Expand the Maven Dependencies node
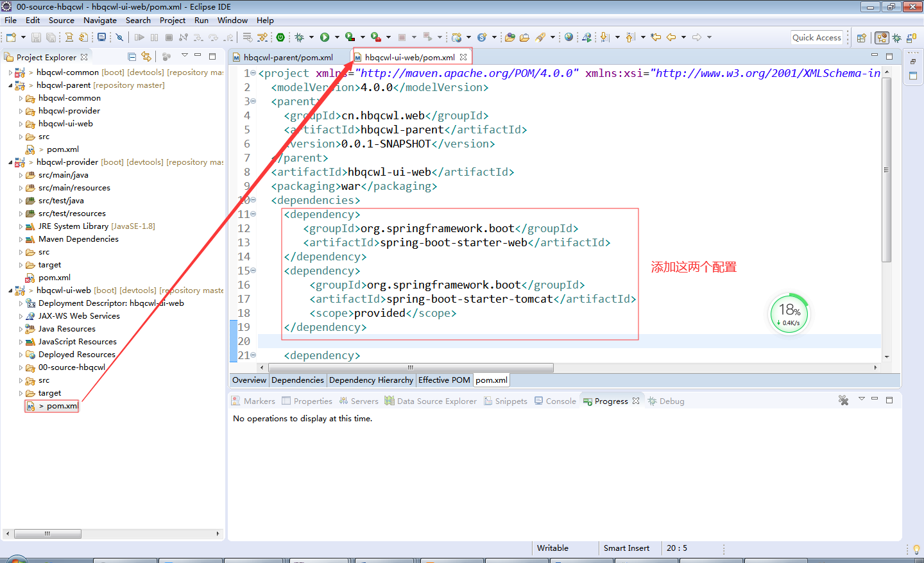924x563 pixels. pos(21,239)
